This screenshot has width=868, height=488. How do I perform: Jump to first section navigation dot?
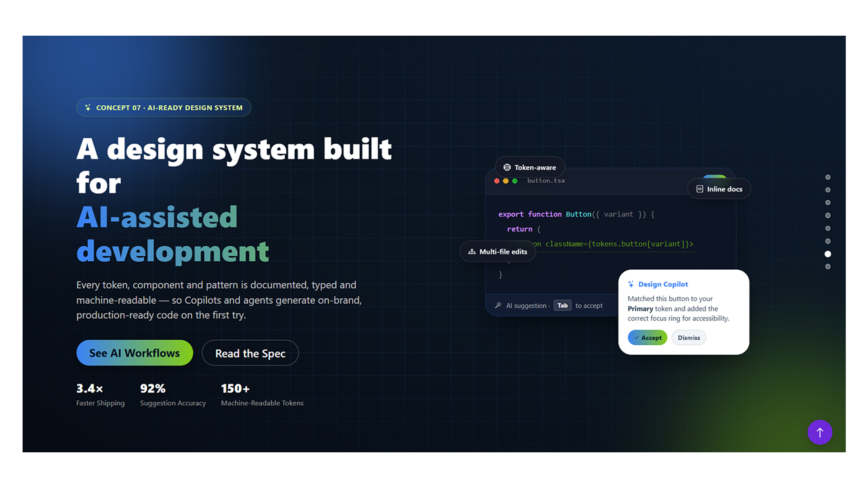coord(828,177)
